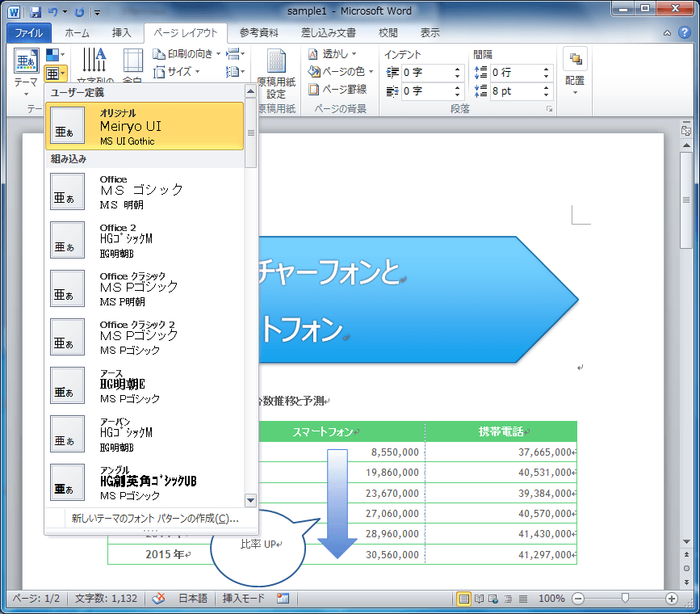Select the アーバン font theme
Viewport: 700px width, 614px height.
(x=145, y=435)
